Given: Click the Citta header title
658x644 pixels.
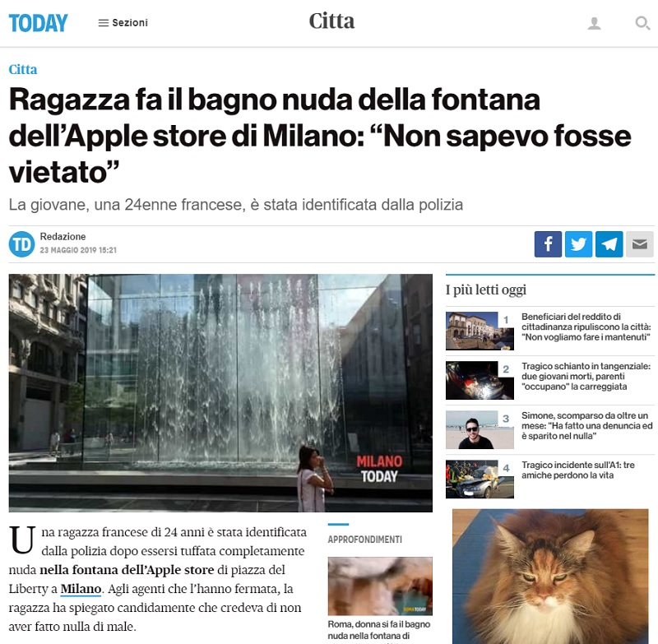Looking at the screenshot, I should 331,21.
